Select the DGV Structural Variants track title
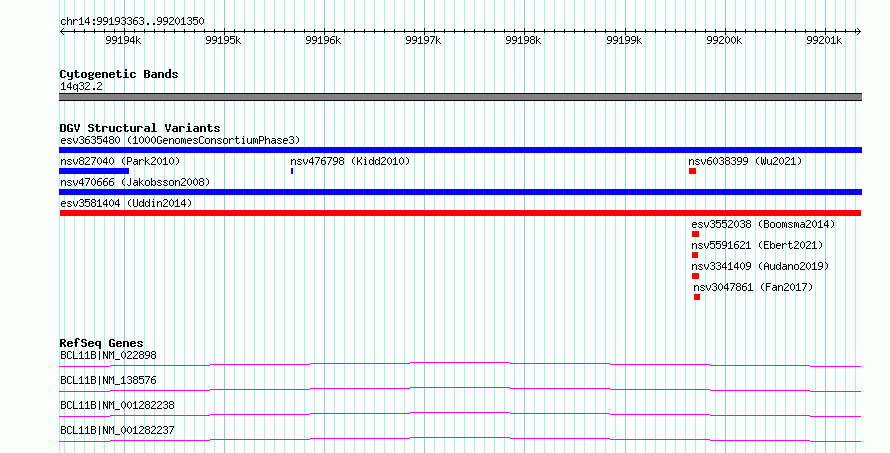 [x=140, y=128]
